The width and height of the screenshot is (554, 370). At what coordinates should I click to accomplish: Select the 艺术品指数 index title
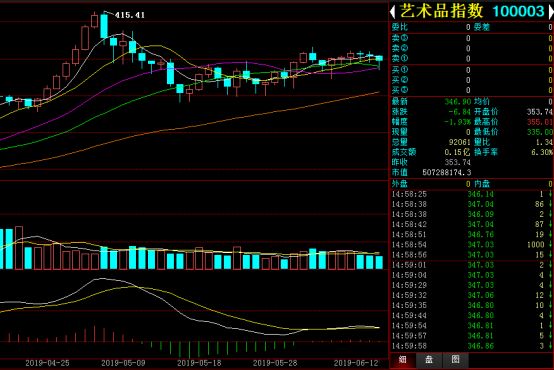[x=441, y=11]
